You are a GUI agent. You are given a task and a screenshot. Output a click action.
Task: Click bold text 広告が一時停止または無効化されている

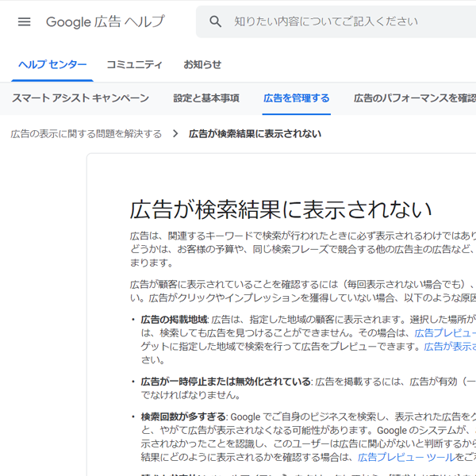point(225,382)
